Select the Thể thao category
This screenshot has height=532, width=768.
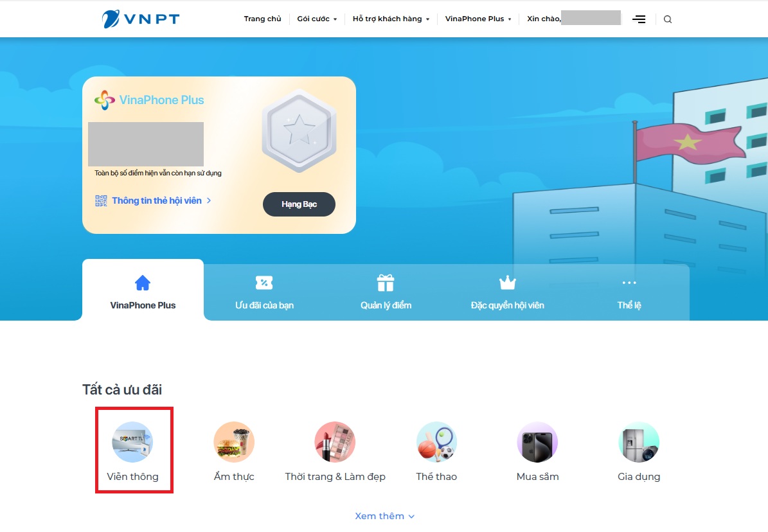coord(436,442)
